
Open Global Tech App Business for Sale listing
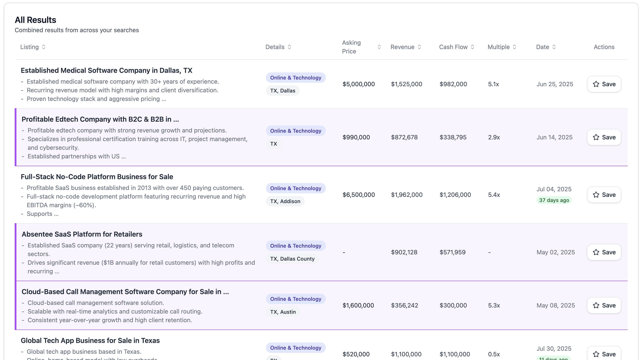[x=90, y=341]
